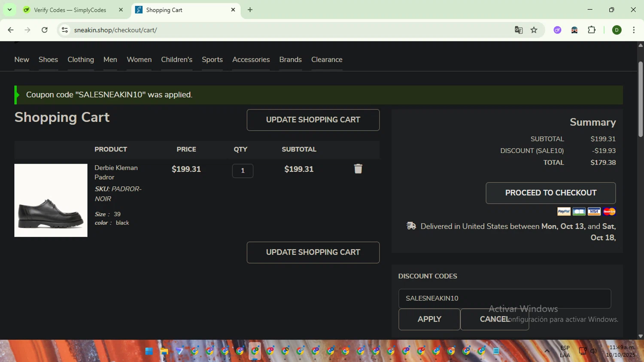Open Chrome three-dot menu
644x362 pixels.
tap(634, 30)
